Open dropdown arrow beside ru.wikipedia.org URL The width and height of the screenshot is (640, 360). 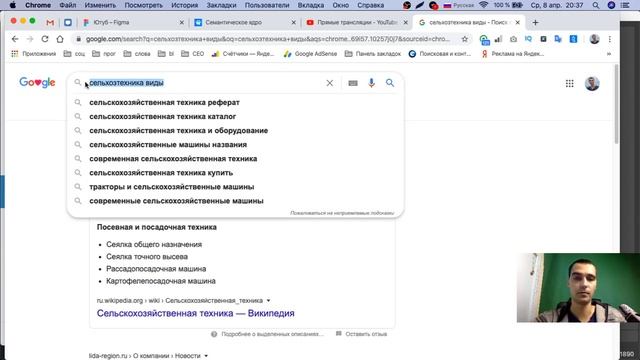click(268, 300)
